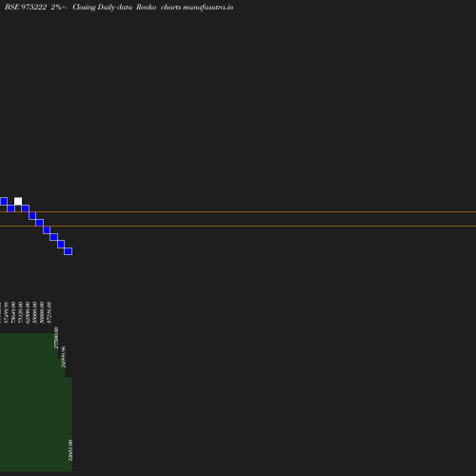
Task: Click the upper orange horizontal price line
Action: click(x=238, y=211)
